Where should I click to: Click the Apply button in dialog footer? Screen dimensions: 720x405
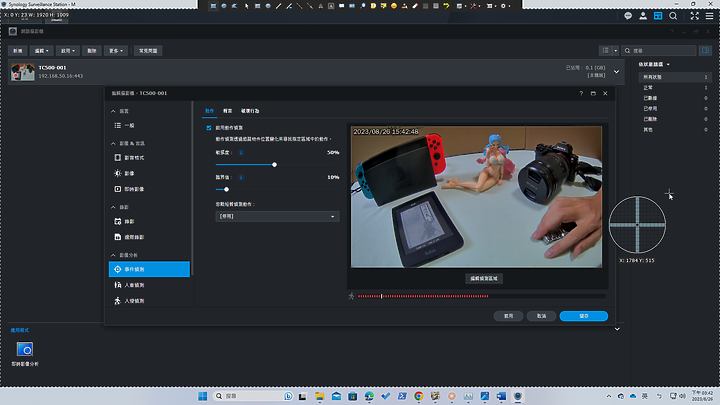pos(508,316)
